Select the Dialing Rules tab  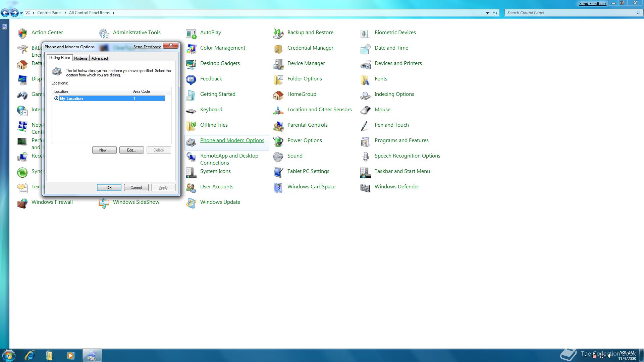point(60,58)
